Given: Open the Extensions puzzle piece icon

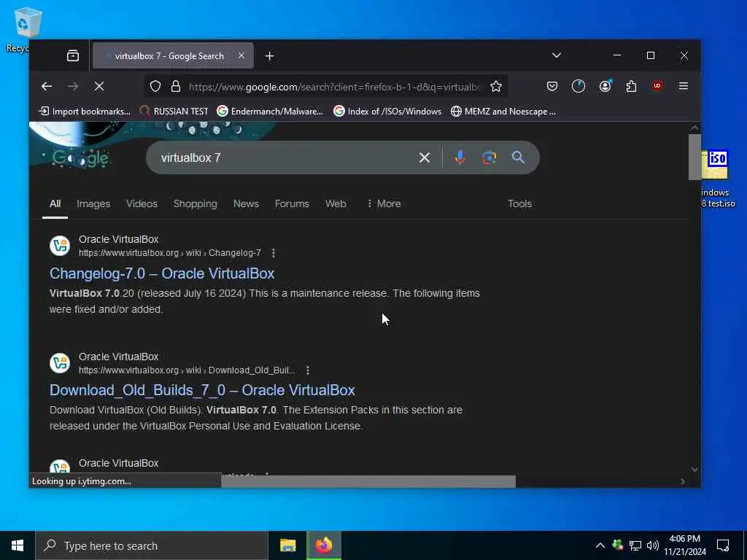Looking at the screenshot, I should click(631, 86).
